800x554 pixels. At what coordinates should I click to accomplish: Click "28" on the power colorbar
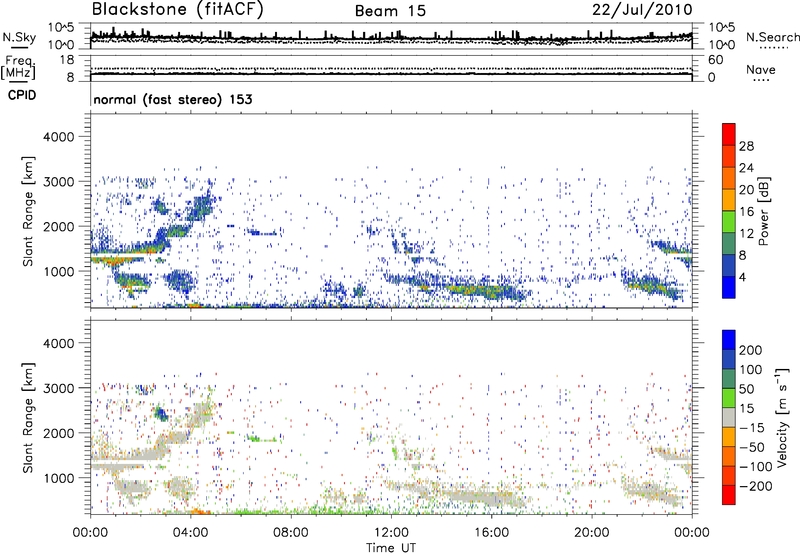746,146
